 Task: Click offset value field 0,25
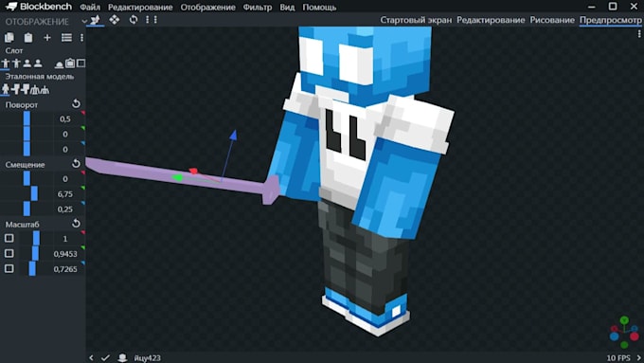coord(65,209)
